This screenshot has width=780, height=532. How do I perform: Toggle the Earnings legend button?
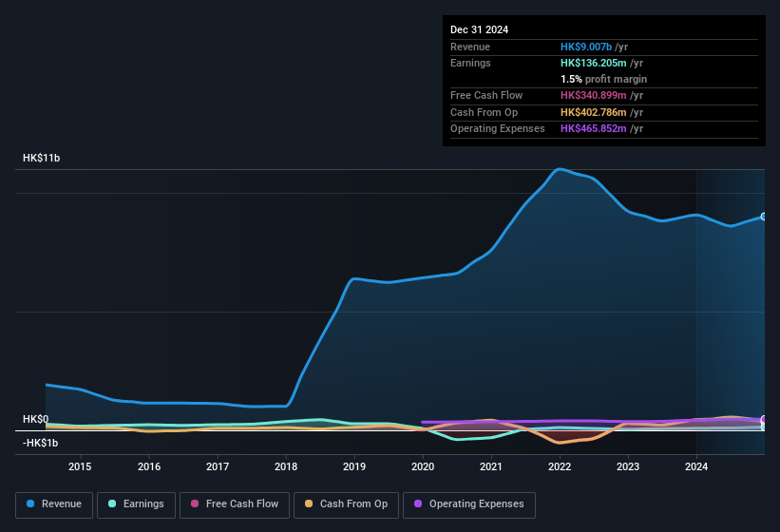136,504
